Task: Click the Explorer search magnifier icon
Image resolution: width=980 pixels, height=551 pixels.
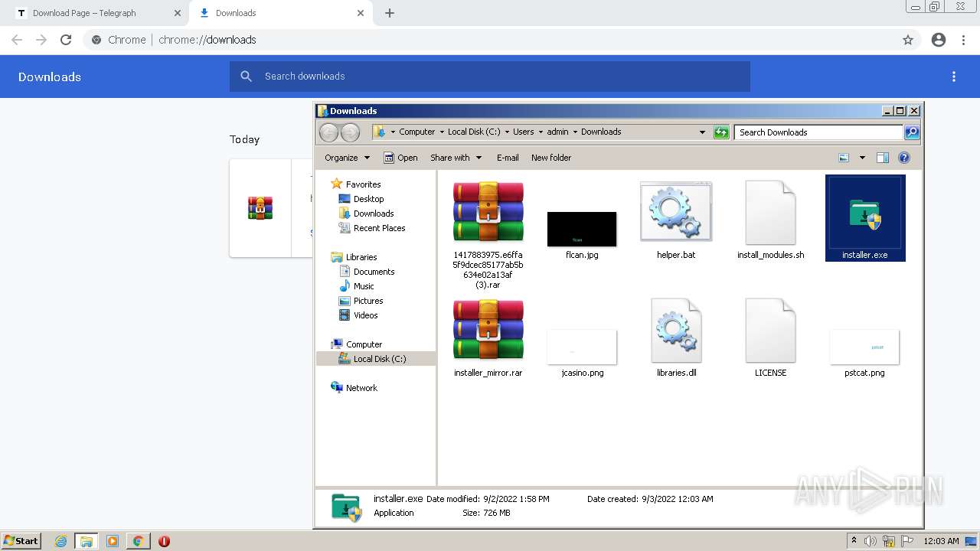Action: coord(912,132)
